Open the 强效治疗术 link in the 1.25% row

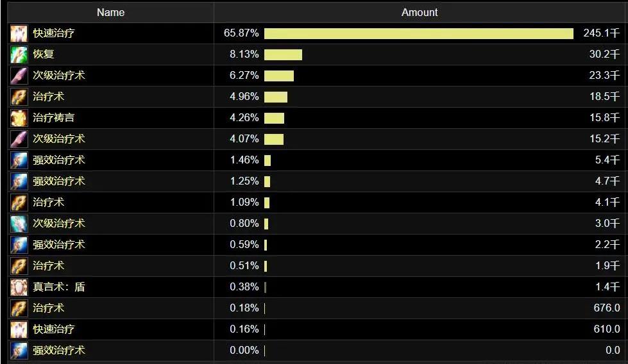point(59,181)
